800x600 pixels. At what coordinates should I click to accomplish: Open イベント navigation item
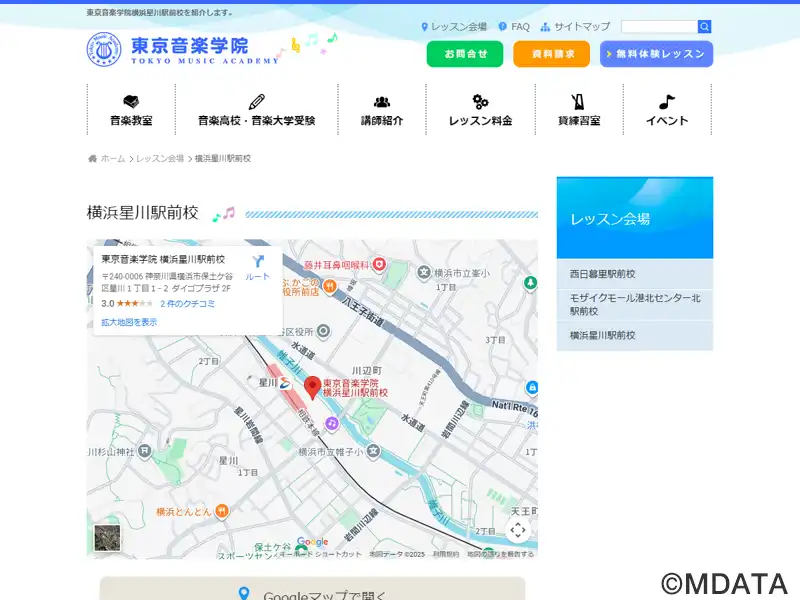coord(667,110)
